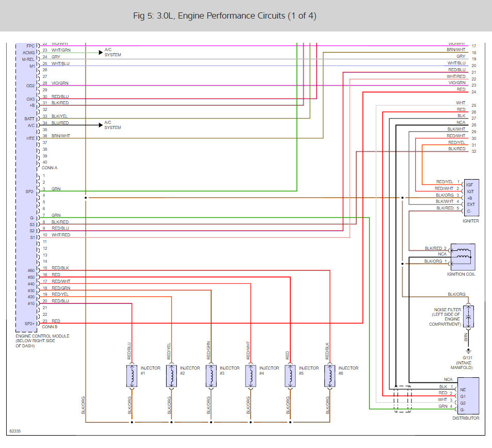Click the Ignition Coil winding symbol
The height and width of the screenshot is (448, 492).
pos(463,255)
